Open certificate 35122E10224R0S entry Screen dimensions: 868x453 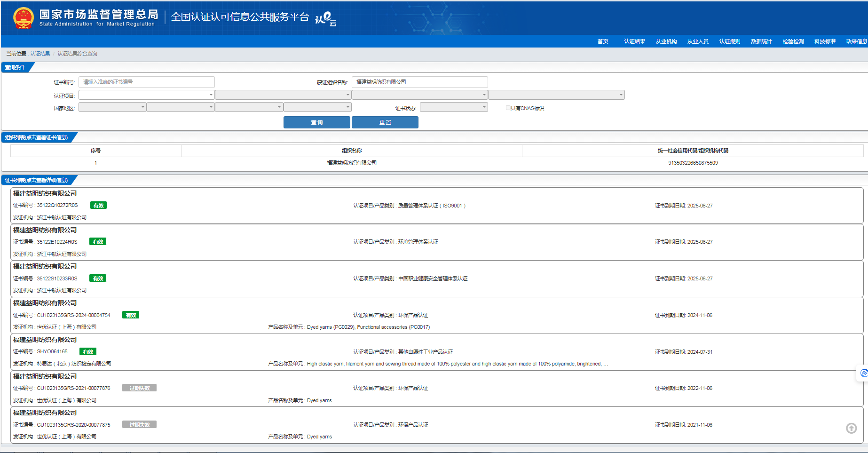pyautogui.click(x=437, y=242)
